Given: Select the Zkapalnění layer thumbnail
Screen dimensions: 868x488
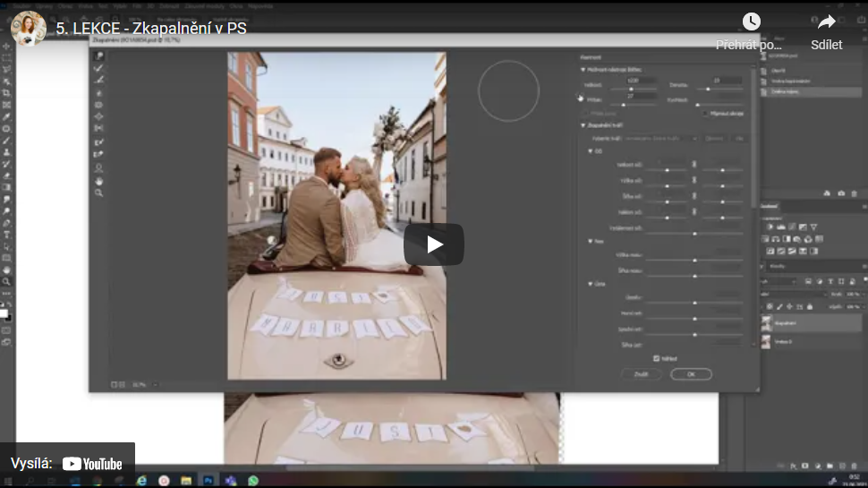Looking at the screenshot, I should click(767, 323).
